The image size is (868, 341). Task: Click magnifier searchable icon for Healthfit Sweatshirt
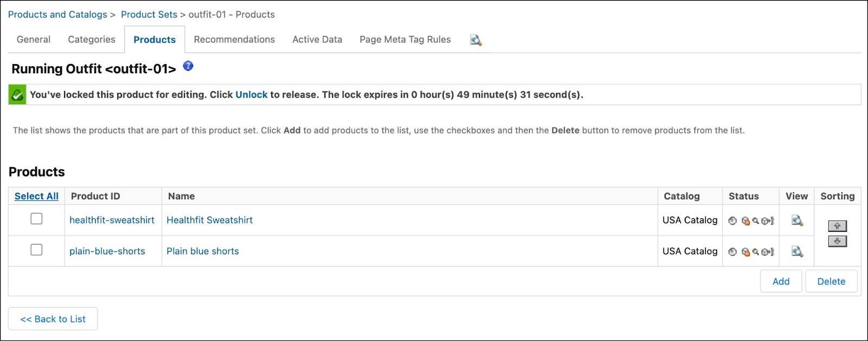(x=755, y=220)
